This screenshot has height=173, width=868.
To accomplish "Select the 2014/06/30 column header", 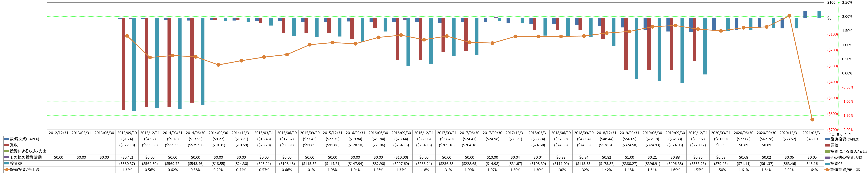I will pyautogui.click(x=195, y=133).
